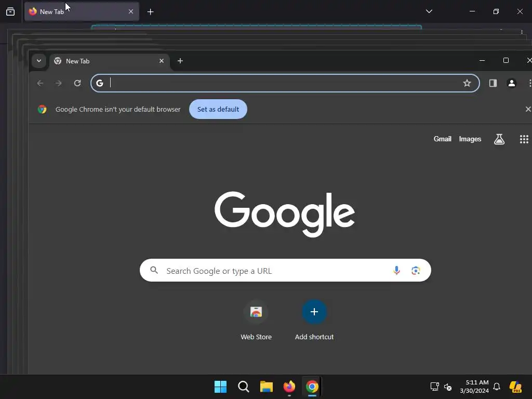Open the Web Store shortcut
The height and width of the screenshot is (399, 532).
coord(256,320)
